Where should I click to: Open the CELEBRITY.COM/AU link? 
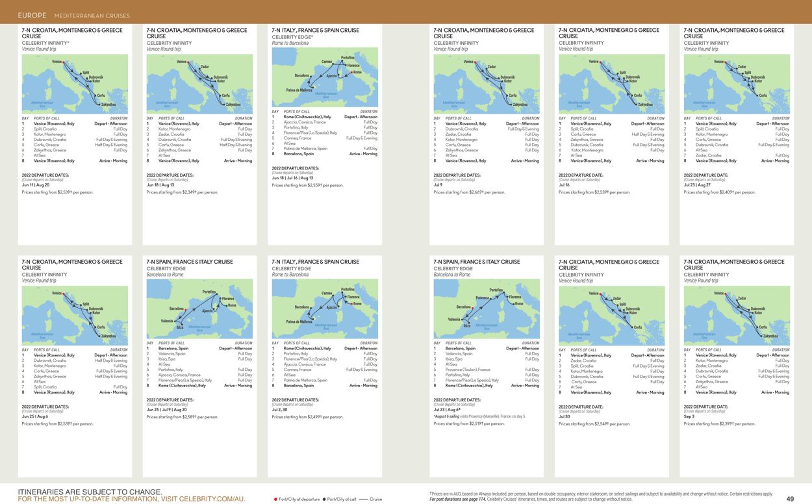[x=211, y=499]
